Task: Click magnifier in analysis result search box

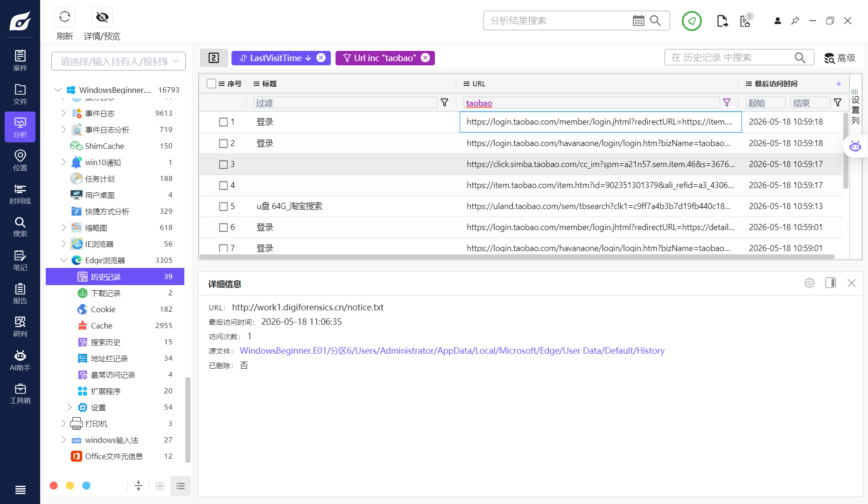Action: coord(655,21)
